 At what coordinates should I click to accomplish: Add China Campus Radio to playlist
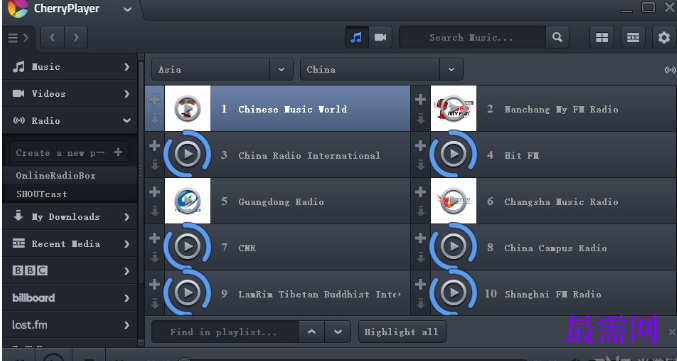421,238
